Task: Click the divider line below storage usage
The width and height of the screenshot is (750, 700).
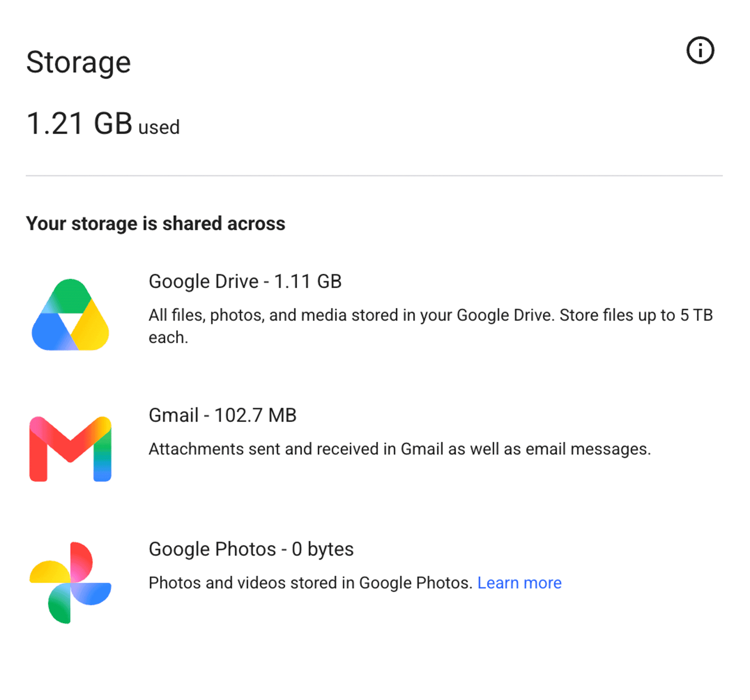Action: [374, 175]
